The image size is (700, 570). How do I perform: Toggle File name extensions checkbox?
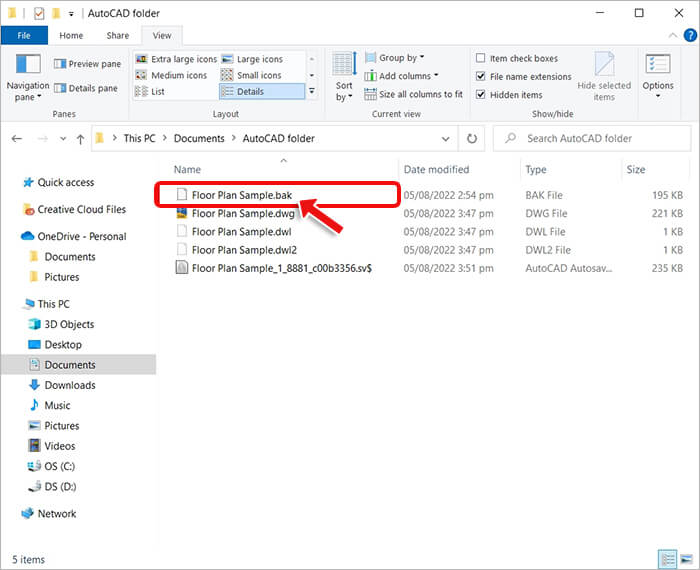(x=481, y=77)
